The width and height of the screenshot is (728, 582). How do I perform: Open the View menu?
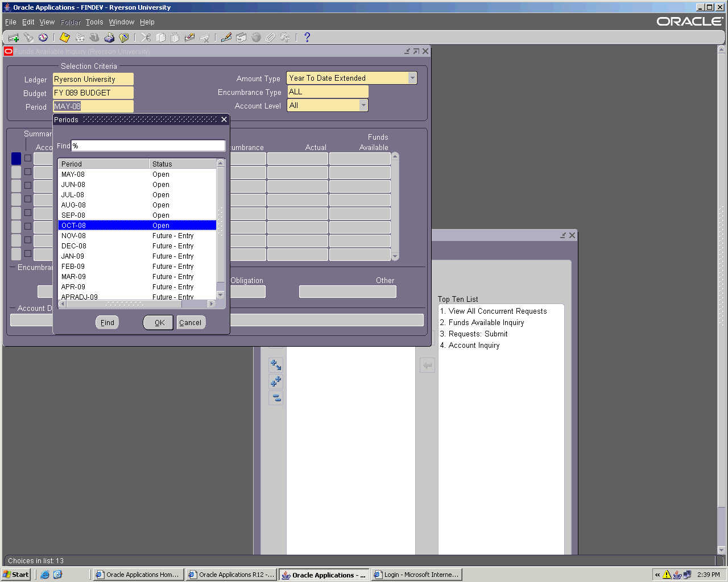pyautogui.click(x=47, y=22)
